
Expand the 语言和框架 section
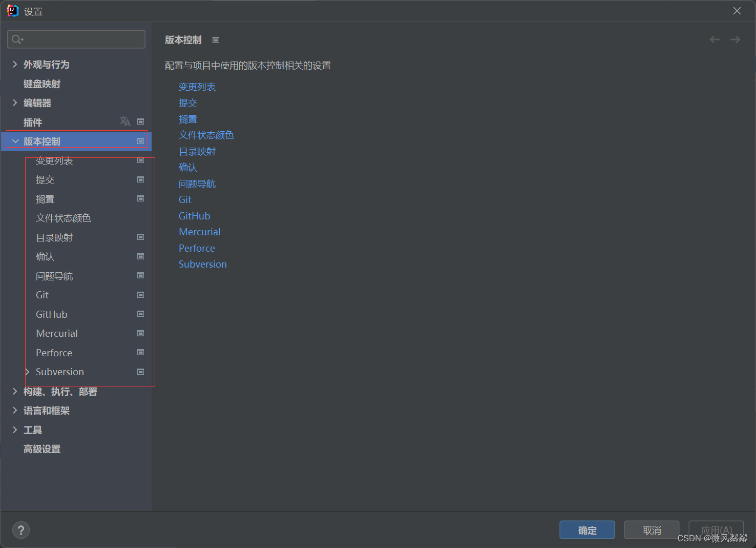tap(15, 410)
